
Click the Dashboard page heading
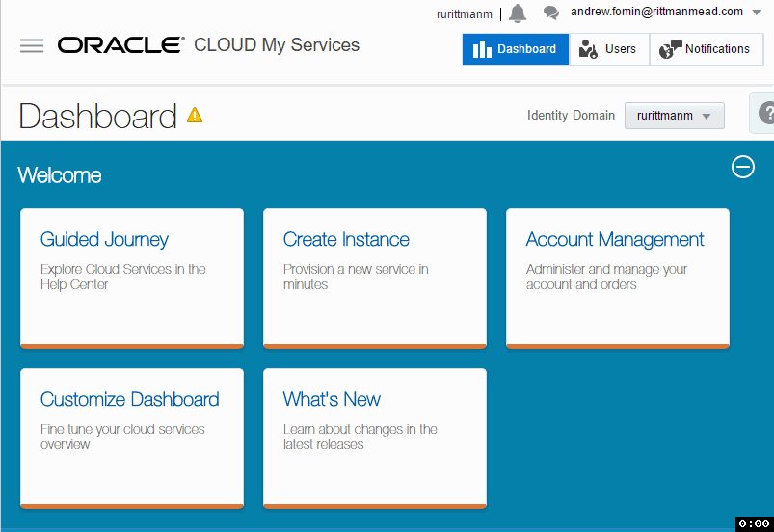(97, 117)
